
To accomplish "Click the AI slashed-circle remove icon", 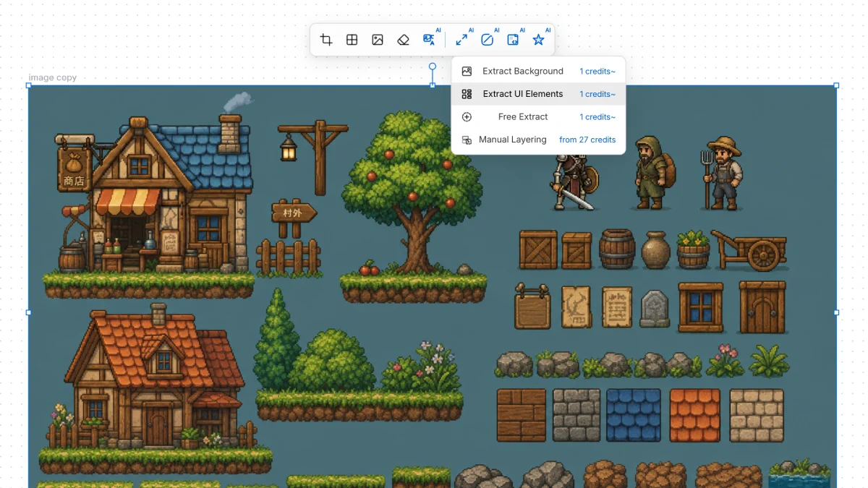I will pyautogui.click(x=488, y=40).
